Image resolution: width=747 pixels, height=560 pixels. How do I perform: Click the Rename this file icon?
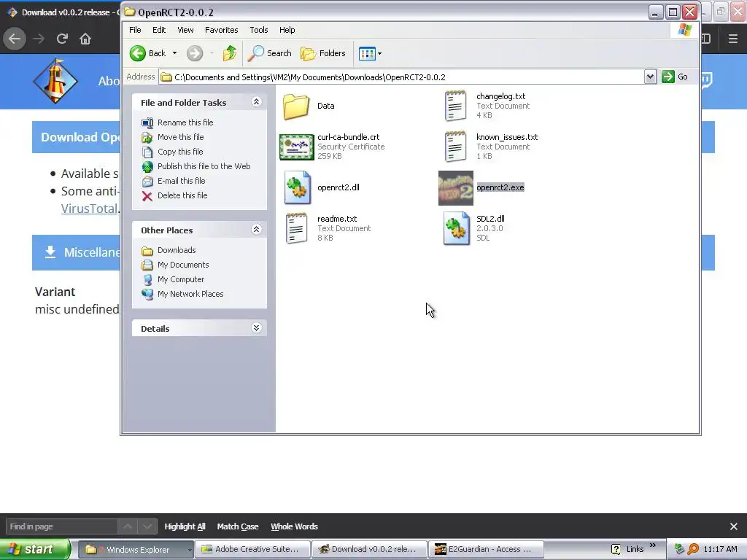point(147,122)
